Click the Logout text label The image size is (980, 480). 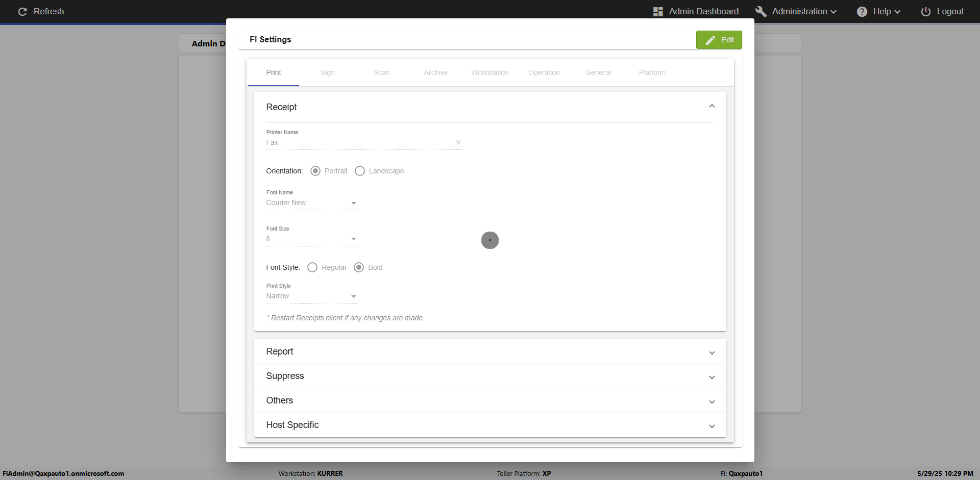tap(950, 11)
